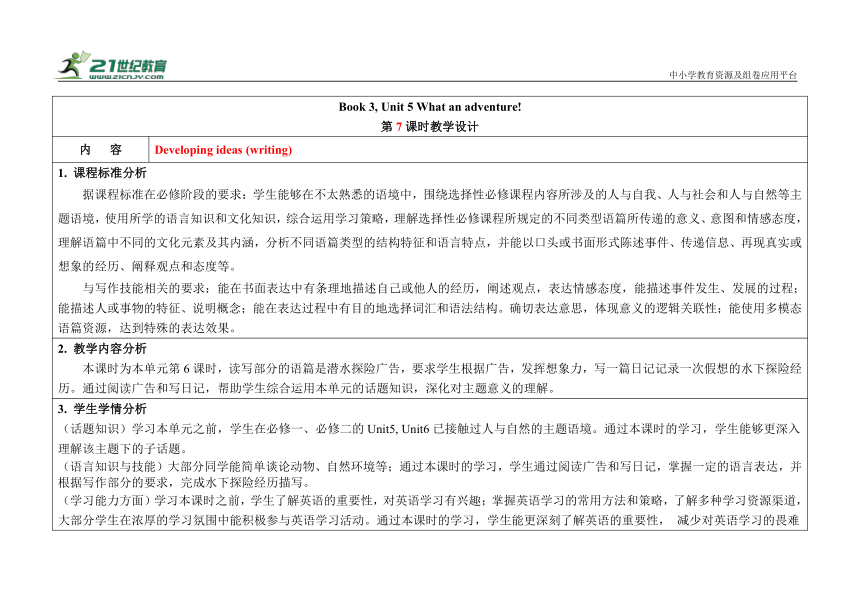This screenshot has width=860, height=608.
Task: Click the line starting （学习能力方面）学习本课时之前
Action: tap(430, 501)
